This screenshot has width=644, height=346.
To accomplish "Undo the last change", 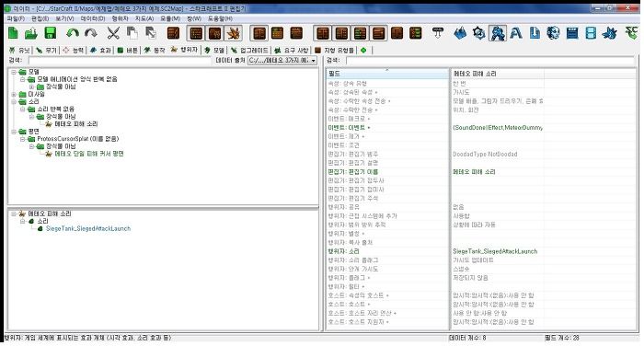I will pyautogui.click(x=73, y=33).
